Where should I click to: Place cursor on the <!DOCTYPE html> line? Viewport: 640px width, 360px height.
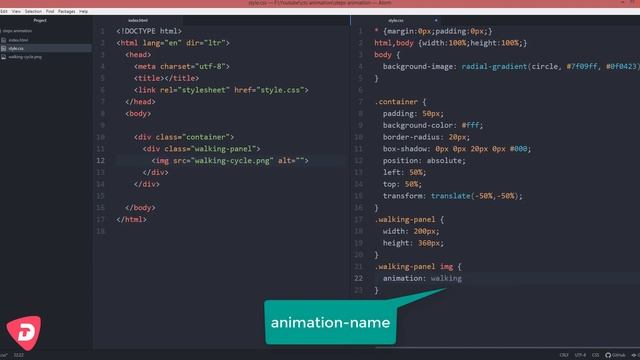[149, 31]
